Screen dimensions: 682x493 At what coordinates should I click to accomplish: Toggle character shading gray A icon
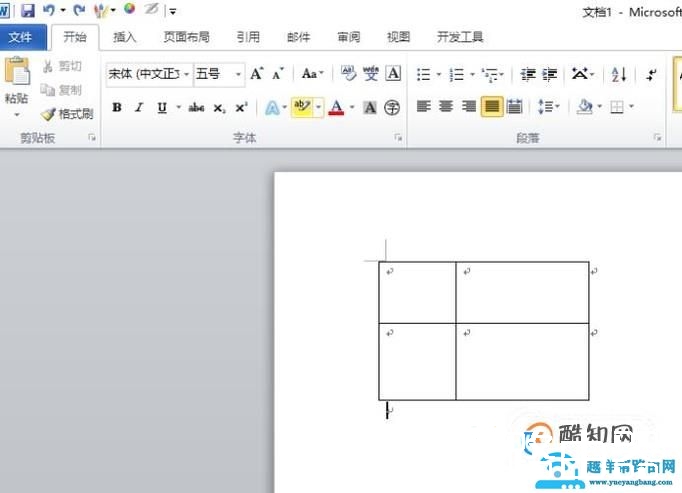[370, 107]
